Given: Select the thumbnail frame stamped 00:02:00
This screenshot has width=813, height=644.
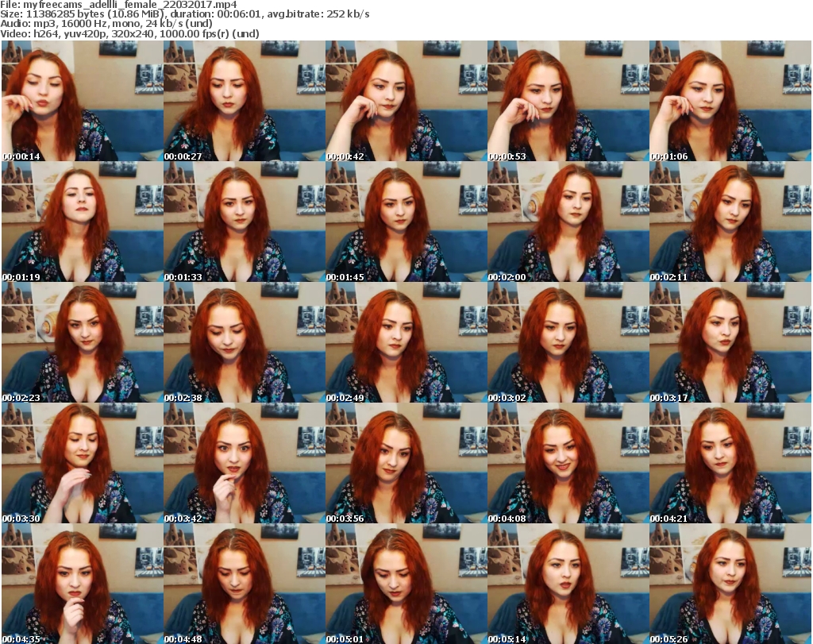Looking at the screenshot, I should [568, 222].
